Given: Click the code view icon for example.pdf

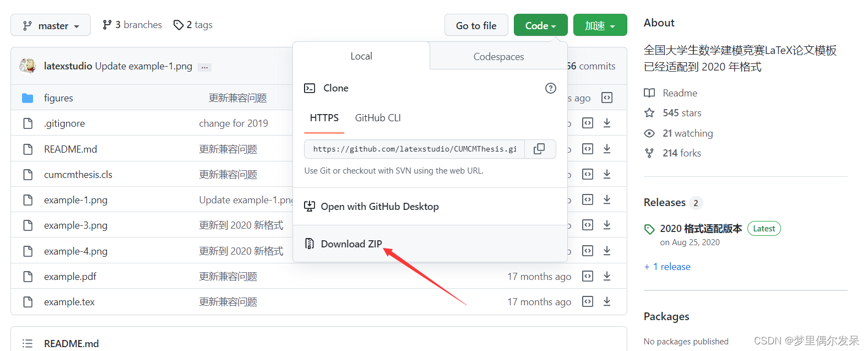Looking at the screenshot, I should [588, 276].
